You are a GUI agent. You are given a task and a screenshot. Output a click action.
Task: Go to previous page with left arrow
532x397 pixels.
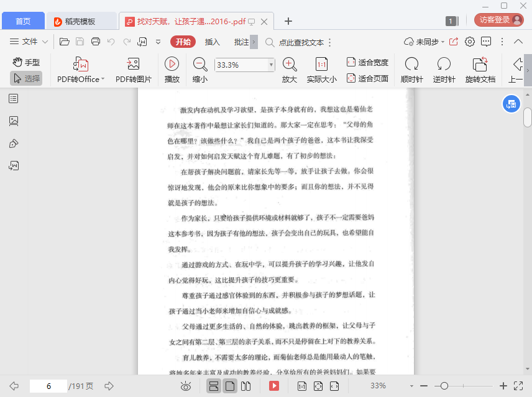14,386
